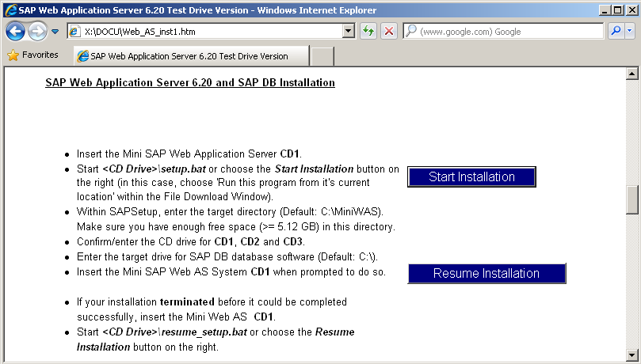Viewport: 641px width, 364px height.
Task: Click the heading SAP Web Application Server 6.20
Action: tap(190, 82)
